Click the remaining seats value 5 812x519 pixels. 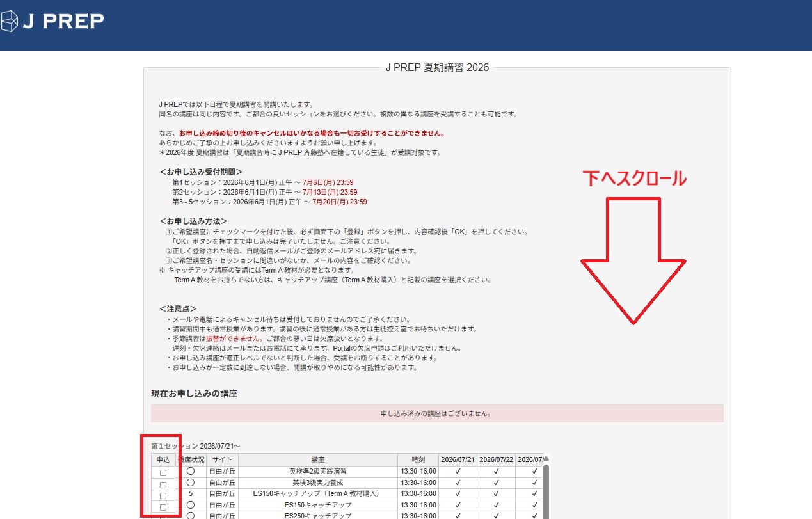(191, 494)
